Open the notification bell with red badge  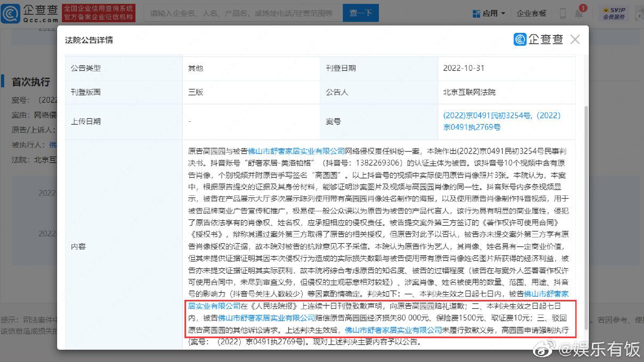pyautogui.click(x=579, y=13)
